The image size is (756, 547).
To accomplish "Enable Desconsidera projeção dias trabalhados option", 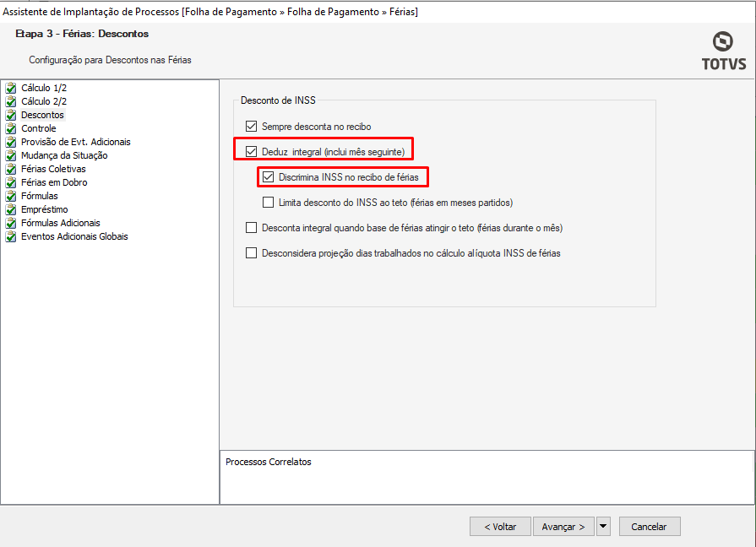I will pos(251,253).
